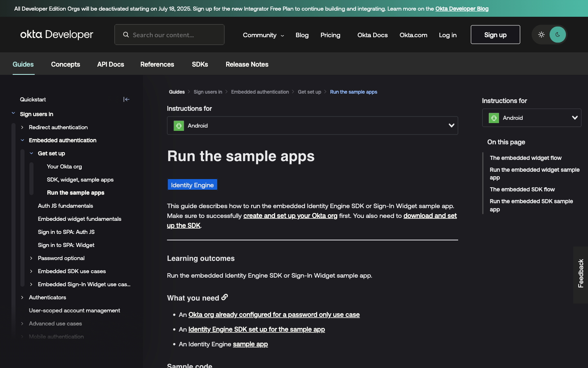This screenshot has height=368, width=588.
Task: Collapse Embedded authentication tree item
Action: pyautogui.click(x=22, y=140)
